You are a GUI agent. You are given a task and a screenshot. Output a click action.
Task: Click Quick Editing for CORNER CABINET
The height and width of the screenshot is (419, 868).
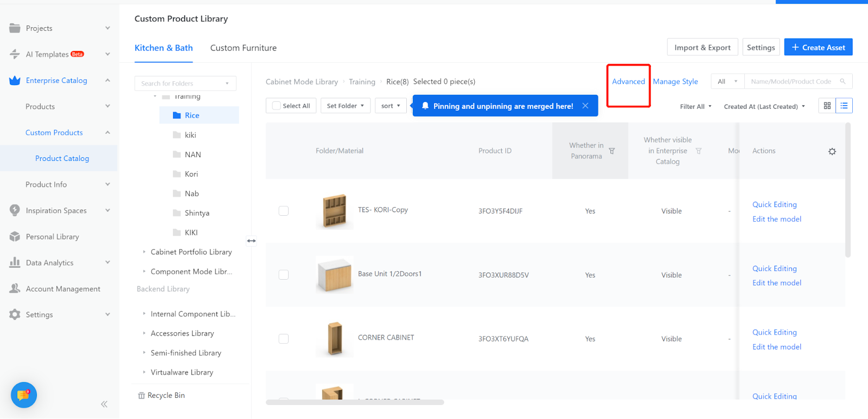pos(774,332)
